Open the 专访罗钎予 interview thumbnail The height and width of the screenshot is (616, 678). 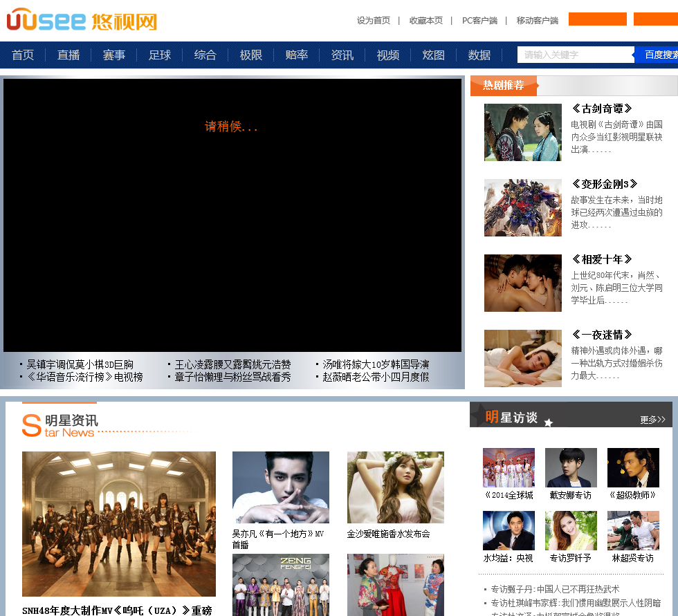[571, 530]
